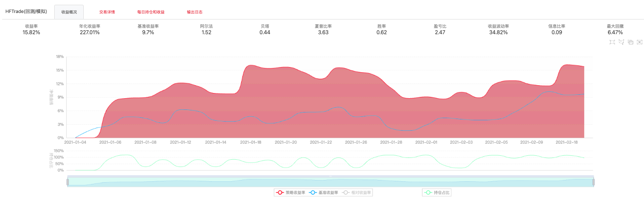Image resolution: width=644 pixels, height=209 pixels.
Task: Click the 夏普比率 value 3.63
Action: pyautogui.click(x=323, y=32)
